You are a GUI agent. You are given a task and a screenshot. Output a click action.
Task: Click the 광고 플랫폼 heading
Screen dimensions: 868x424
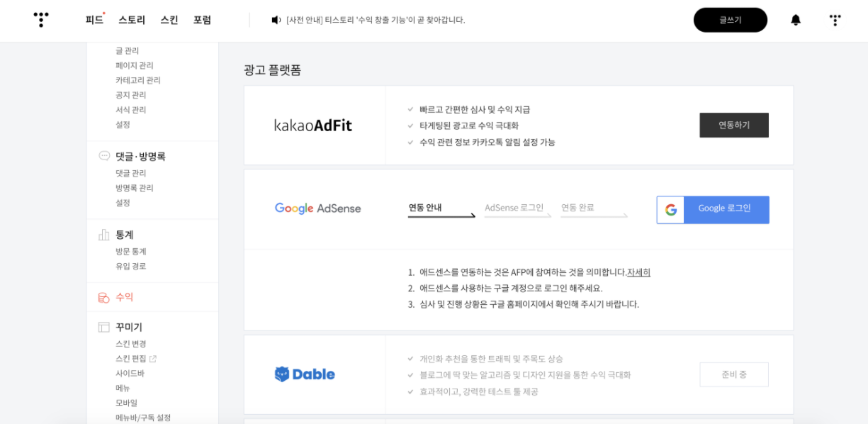(273, 69)
